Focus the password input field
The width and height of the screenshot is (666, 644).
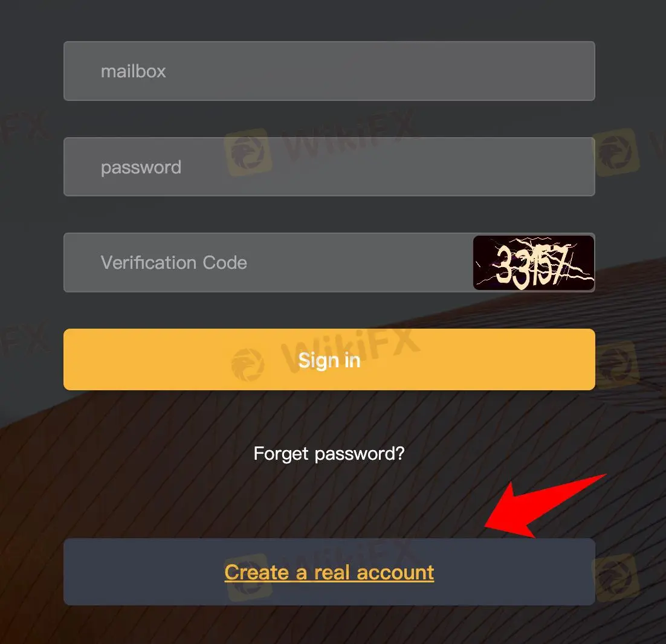point(329,167)
